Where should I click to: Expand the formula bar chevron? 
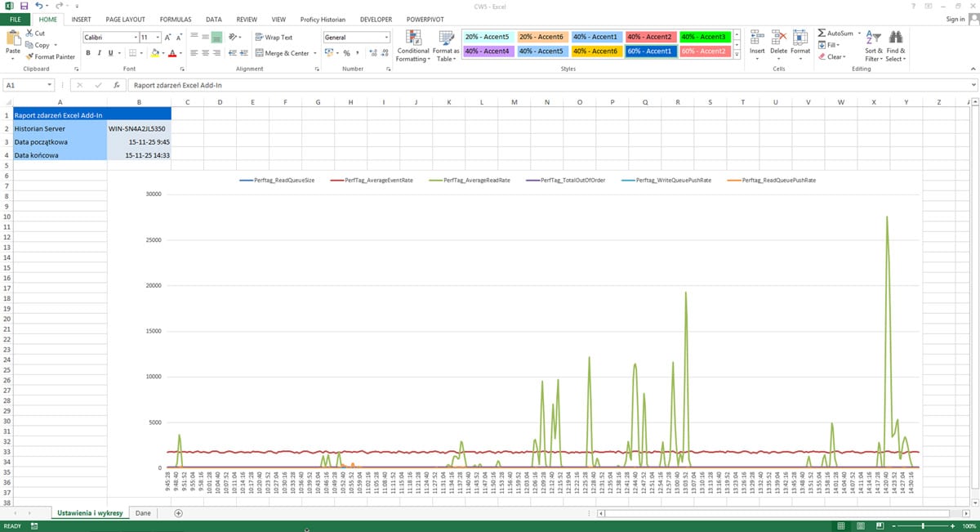pos(973,85)
